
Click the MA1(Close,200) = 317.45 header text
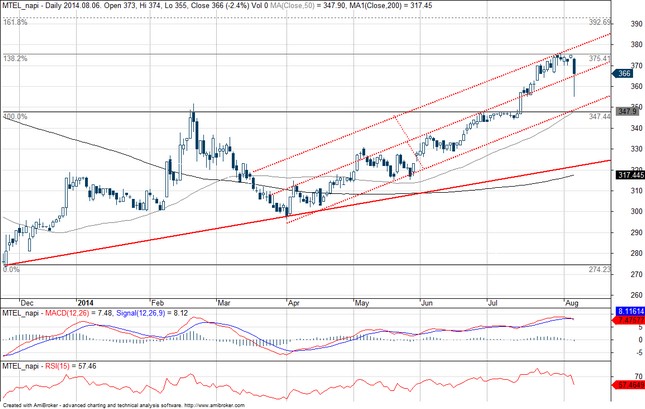click(390, 6)
